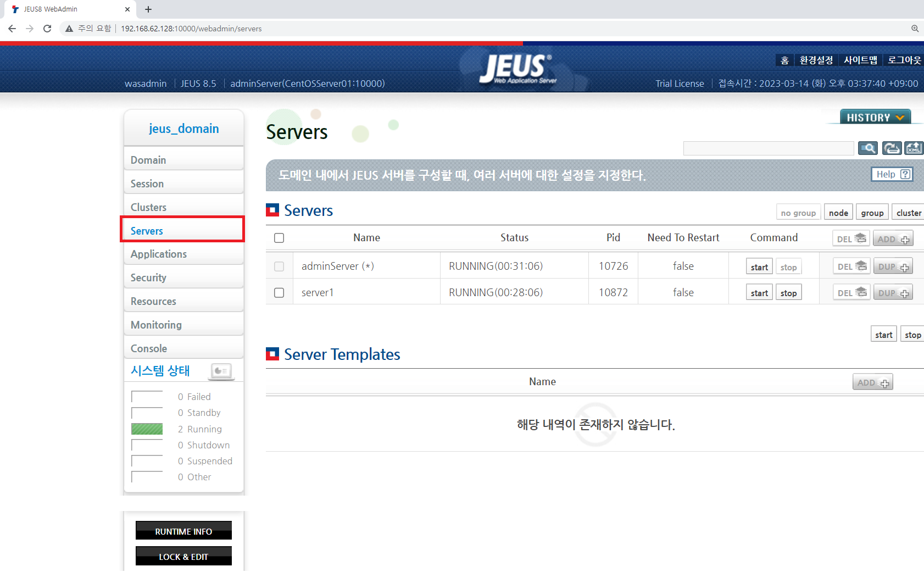Click DEL button for server1 row
This screenshot has height=572, width=924.
tap(851, 293)
